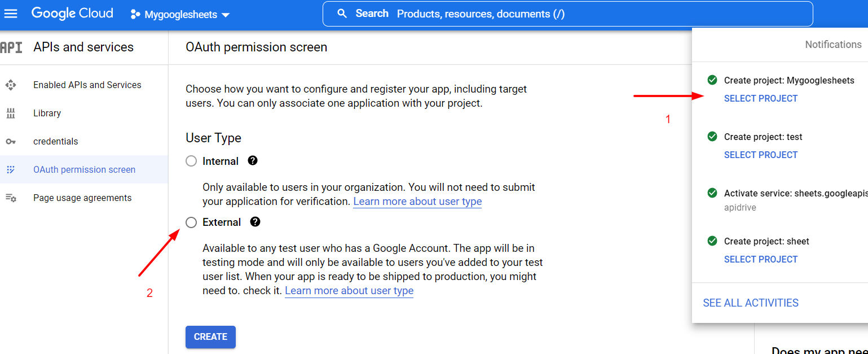
Task: Click the API logo icon in sidebar
Action: point(11,47)
